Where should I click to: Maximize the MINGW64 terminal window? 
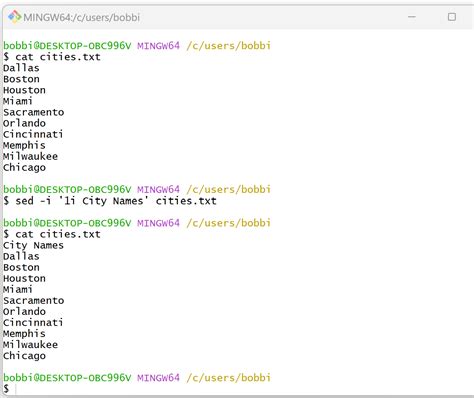click(x=452, y=17)
